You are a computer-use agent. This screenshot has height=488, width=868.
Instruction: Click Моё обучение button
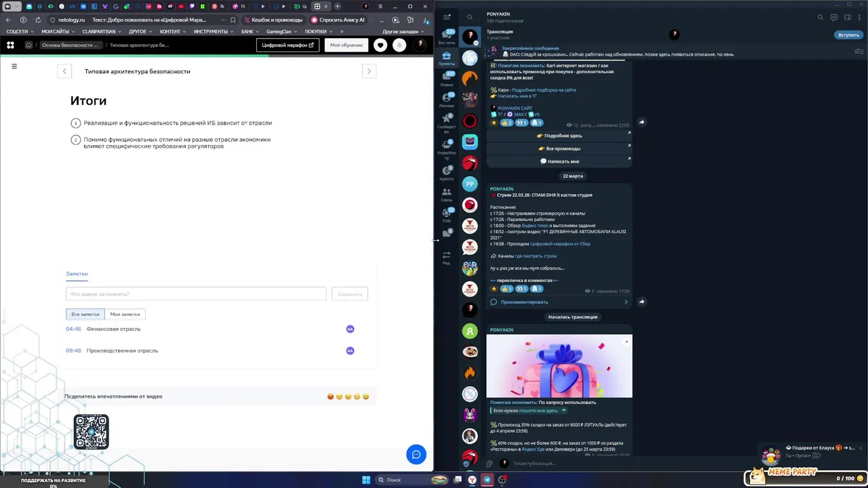[347, 45]
